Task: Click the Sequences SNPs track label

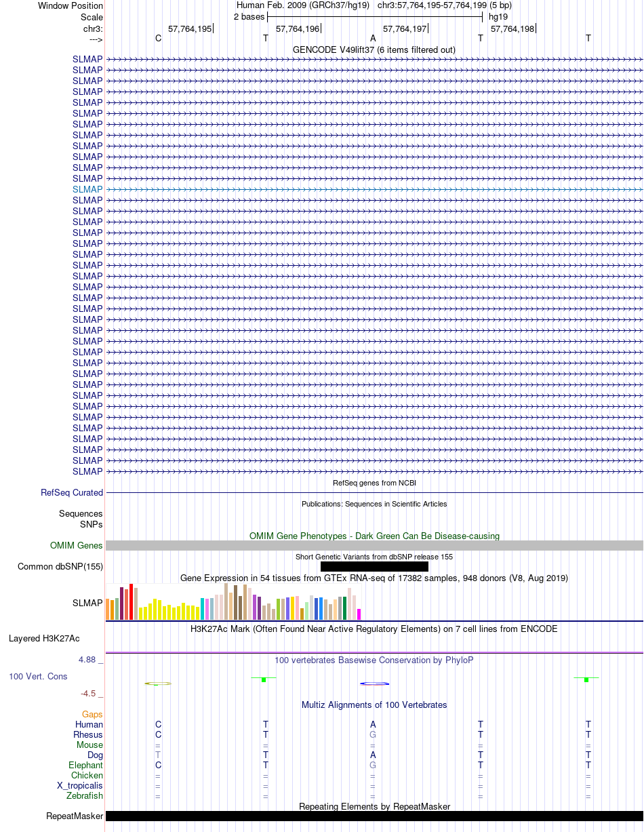Action: coord(81,519)
